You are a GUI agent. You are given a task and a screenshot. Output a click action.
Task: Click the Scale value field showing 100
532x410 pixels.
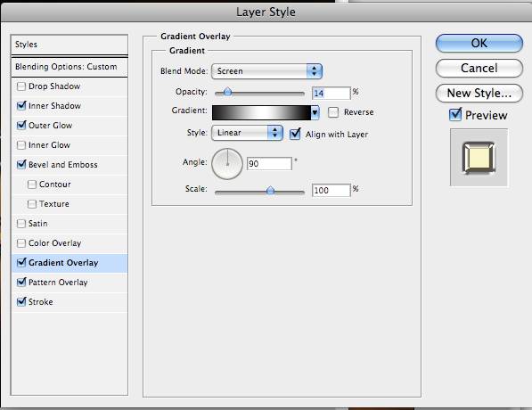point(331,190)
